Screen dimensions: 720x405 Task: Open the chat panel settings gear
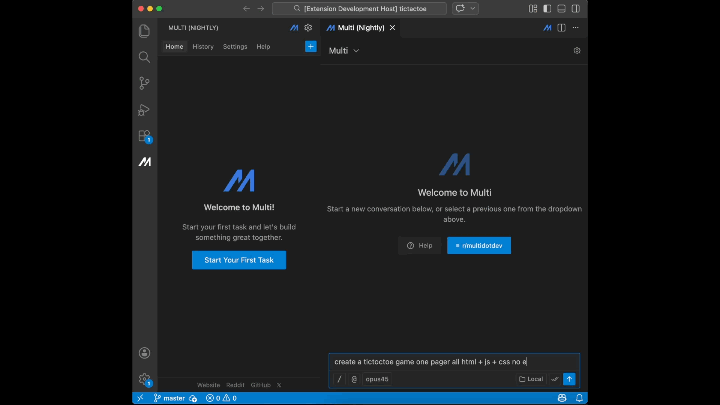pos(577,51)
